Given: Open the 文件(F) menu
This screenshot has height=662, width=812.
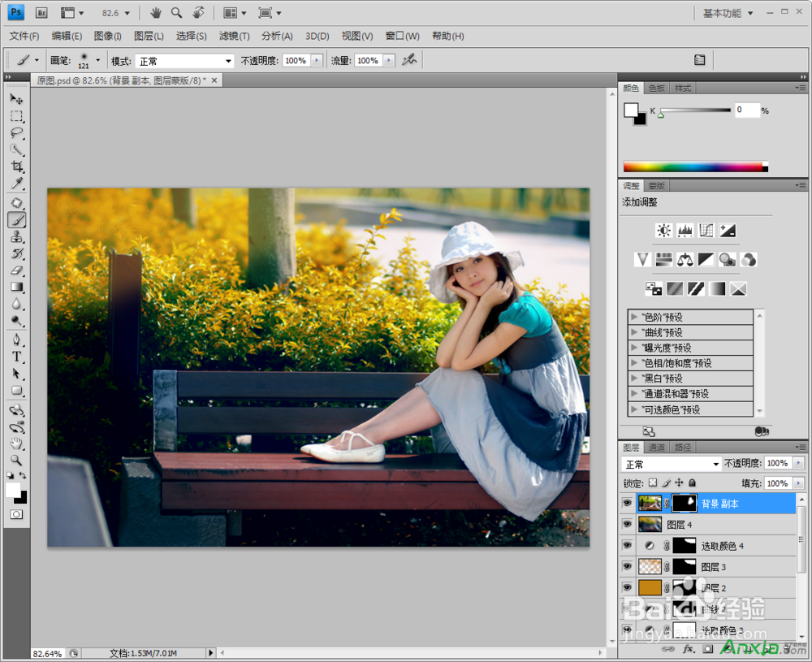Looking at the screenshot, I should (24, 36).
